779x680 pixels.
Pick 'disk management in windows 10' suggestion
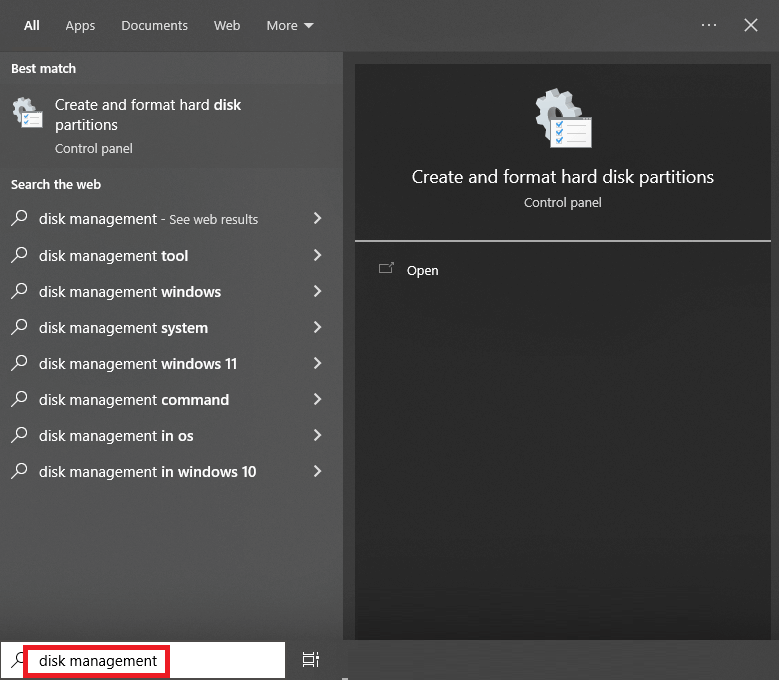pos(171,471)
